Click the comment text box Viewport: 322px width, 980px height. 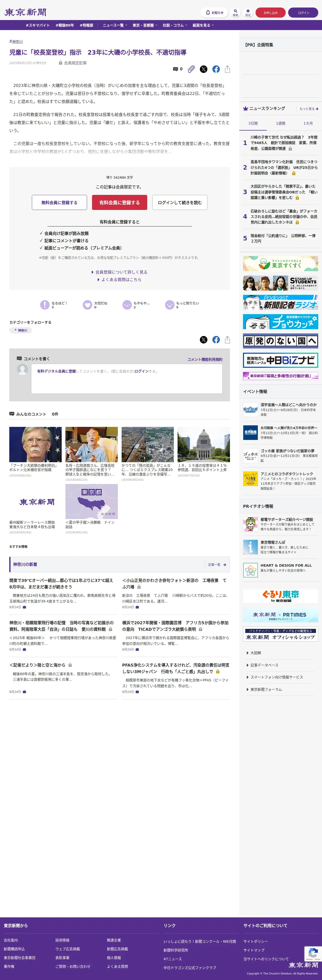click(x=126, y=379)
